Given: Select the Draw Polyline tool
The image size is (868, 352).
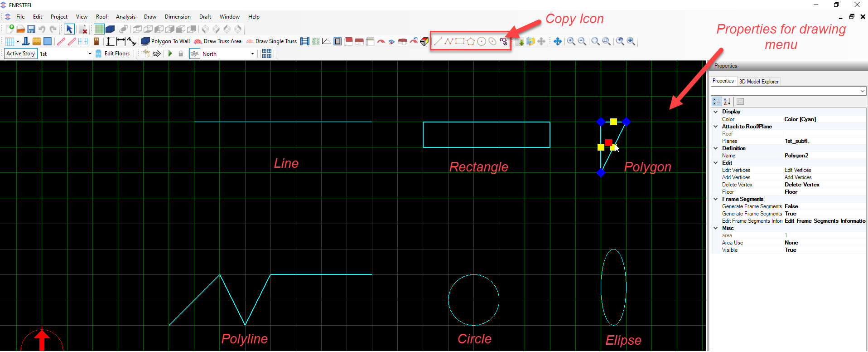Looking at the screenshot, I should pos(449,41).
